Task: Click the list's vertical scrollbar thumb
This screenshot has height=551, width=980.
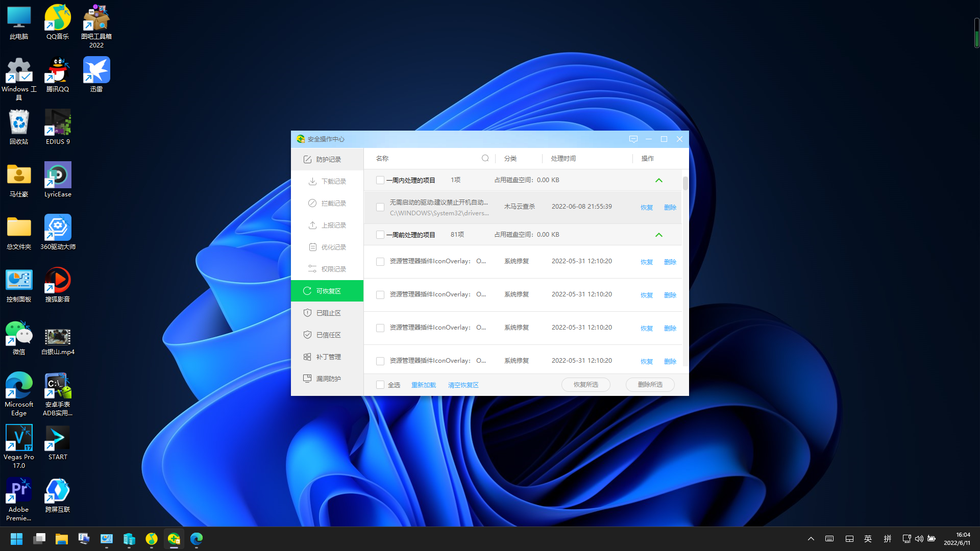Action: tap(685, 184)
